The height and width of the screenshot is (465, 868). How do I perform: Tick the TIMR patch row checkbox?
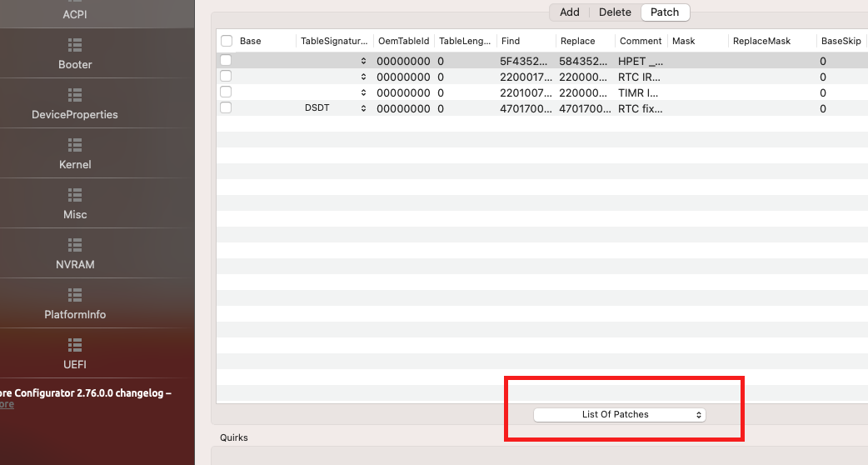226,92
